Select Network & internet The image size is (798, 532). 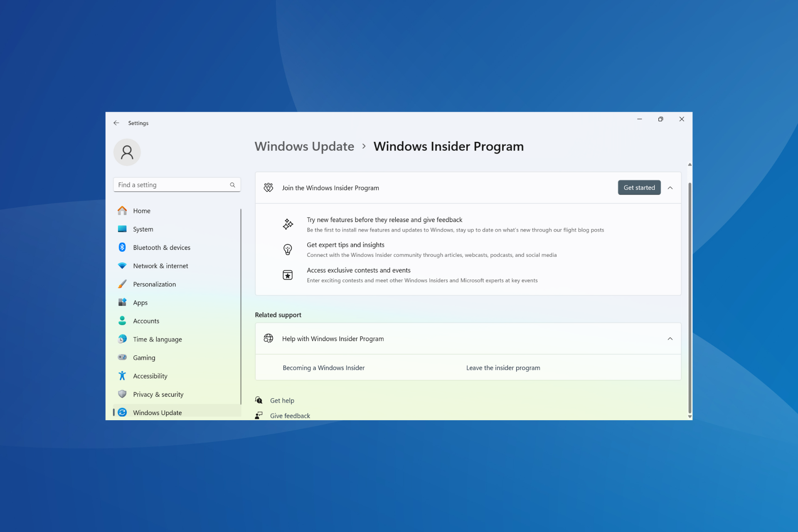click(x=177, y=266)
